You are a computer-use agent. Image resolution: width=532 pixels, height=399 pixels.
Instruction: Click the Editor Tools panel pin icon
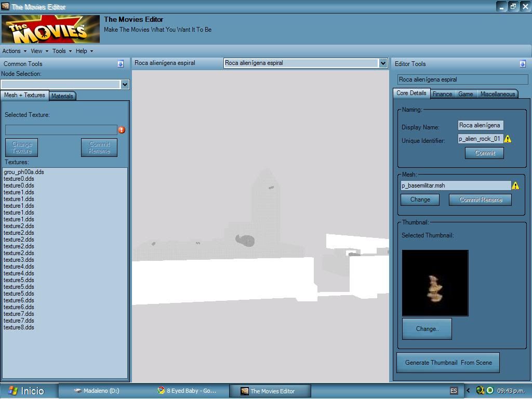coord(523,64)
